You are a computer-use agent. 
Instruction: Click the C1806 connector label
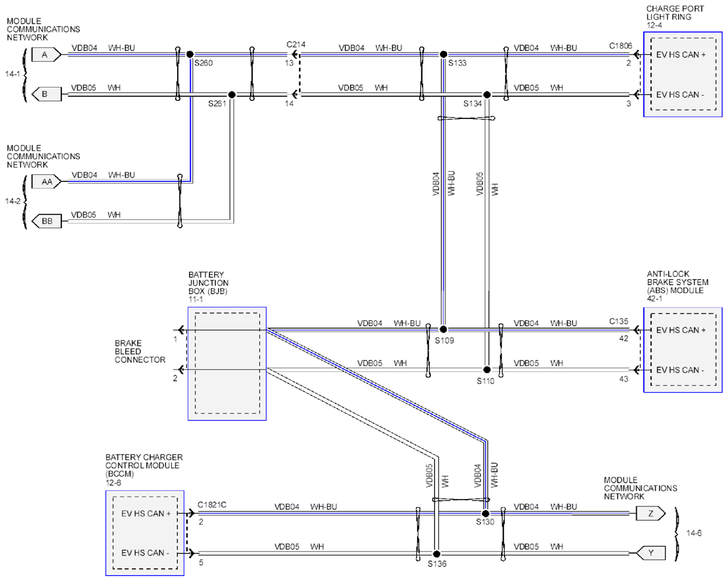tap(621, 44)
